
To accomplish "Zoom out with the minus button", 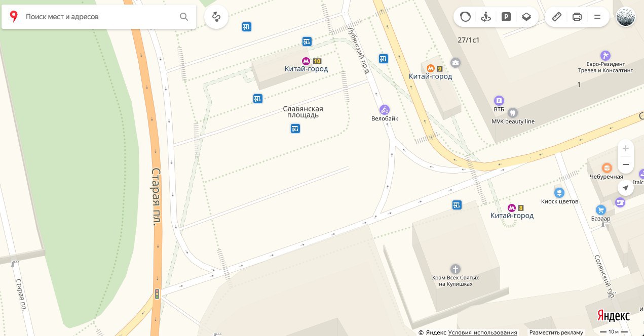I will (x=626, y=164).
